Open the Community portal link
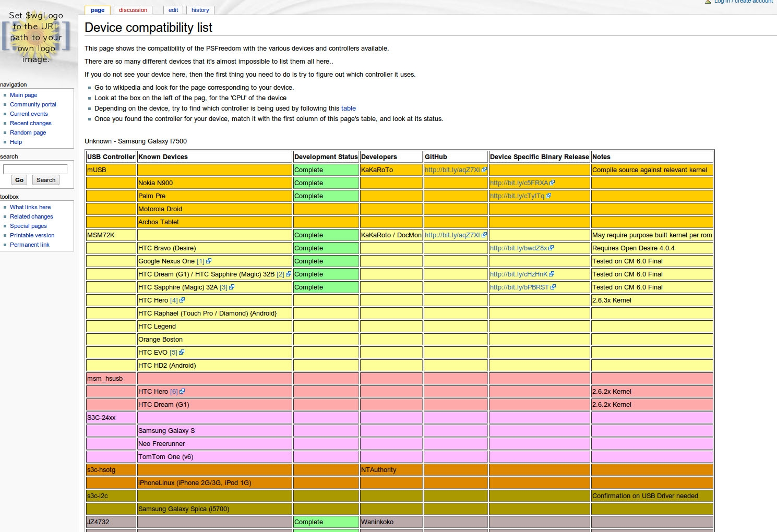 (33, 104)
